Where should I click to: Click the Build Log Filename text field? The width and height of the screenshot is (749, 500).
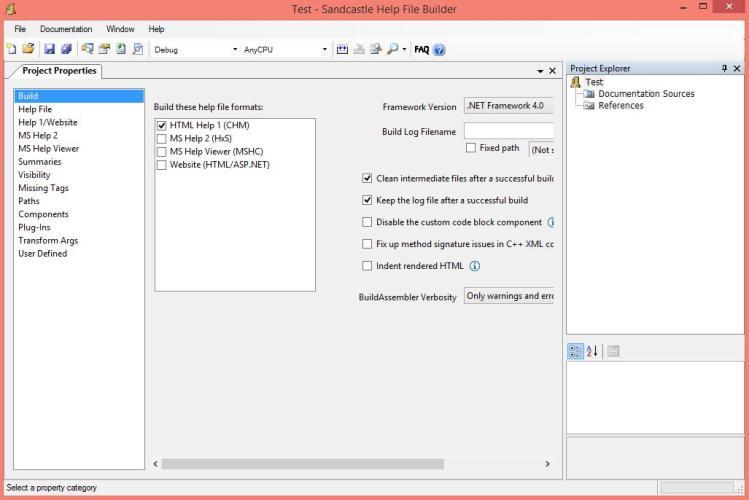(x=508, y=131)
